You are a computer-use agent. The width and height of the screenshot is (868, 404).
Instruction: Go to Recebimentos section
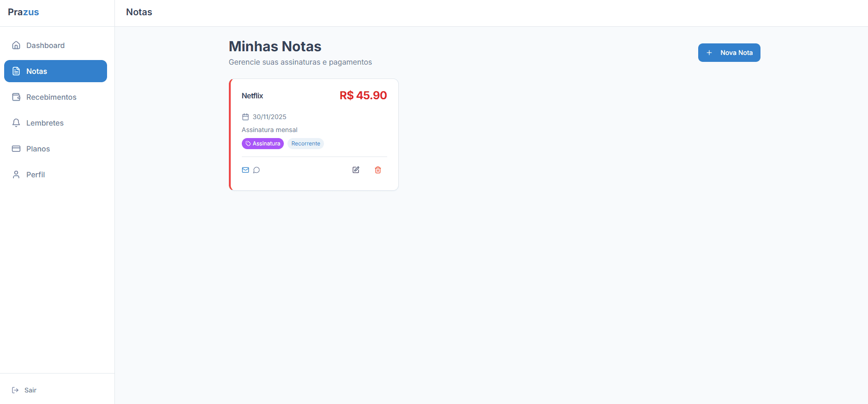tap(55, 97)
